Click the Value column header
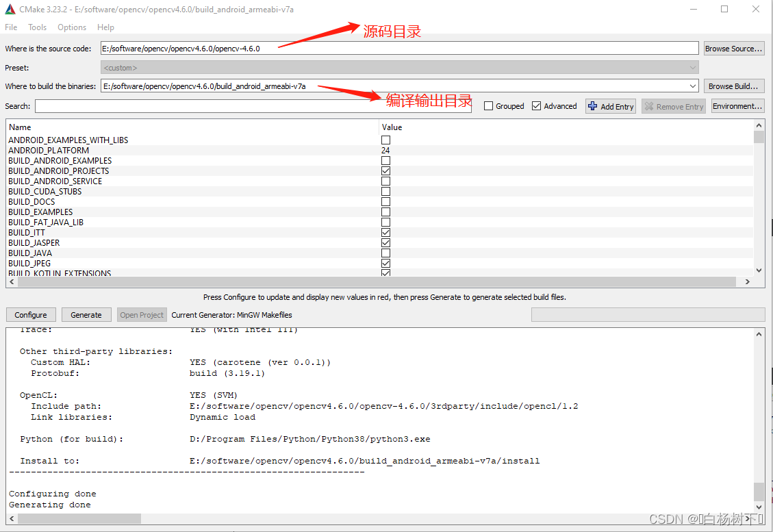 392,127
